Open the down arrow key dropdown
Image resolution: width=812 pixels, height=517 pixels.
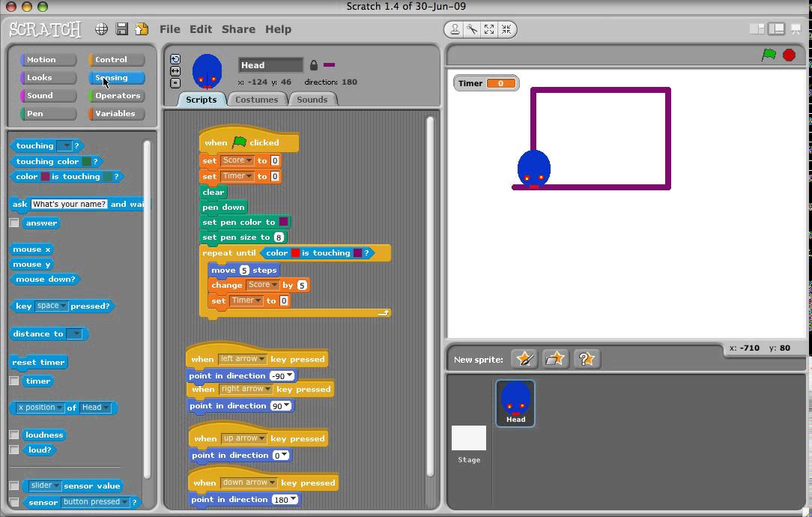tap(249, 483)
